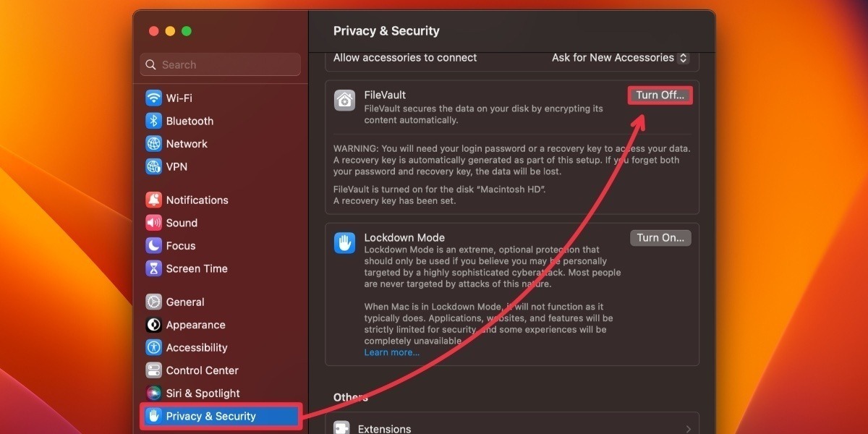Open Notifications via bell icon
Screen dimensions: 868x434
pos(153,200)
